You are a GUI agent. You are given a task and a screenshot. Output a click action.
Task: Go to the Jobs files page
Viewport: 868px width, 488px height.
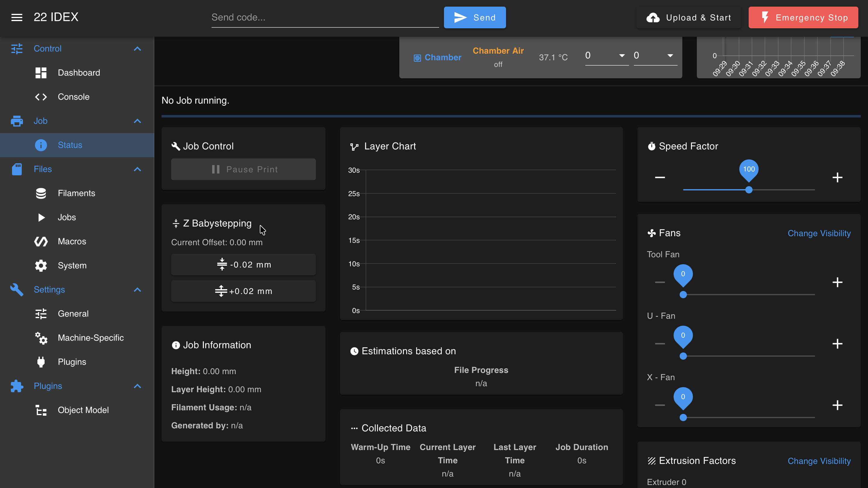77,217
